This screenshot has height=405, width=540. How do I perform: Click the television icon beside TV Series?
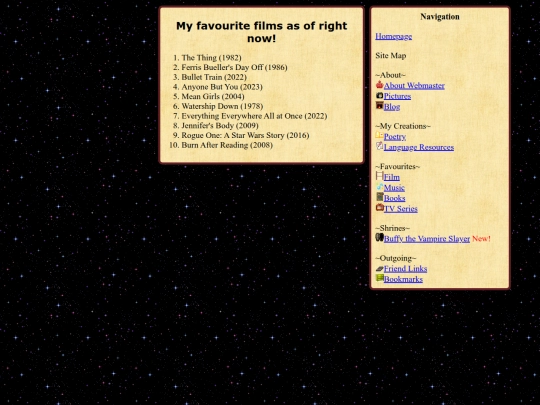click(380, 207)
